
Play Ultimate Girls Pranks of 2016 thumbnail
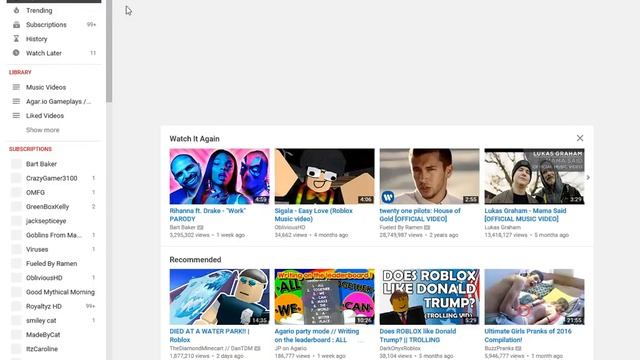[534, 297]
